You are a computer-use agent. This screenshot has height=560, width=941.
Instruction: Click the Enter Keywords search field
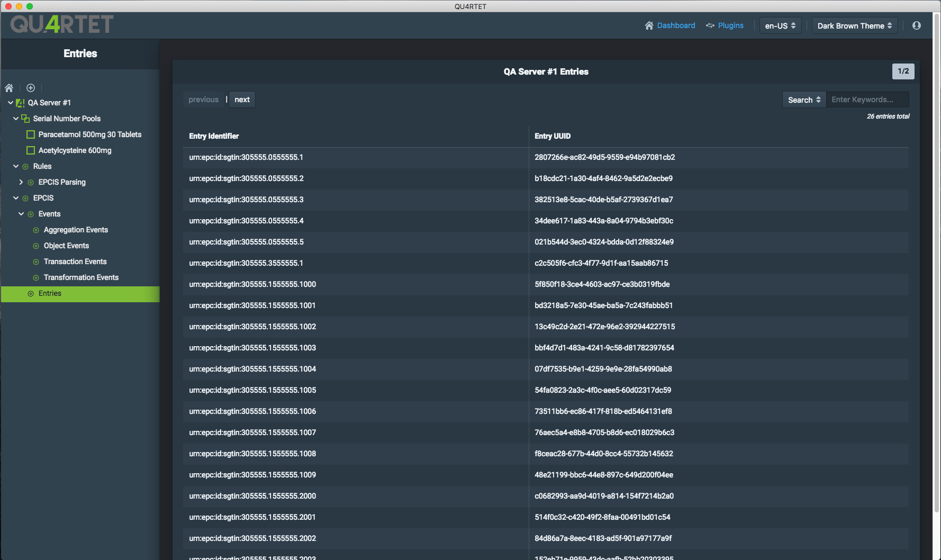[867, 100]
